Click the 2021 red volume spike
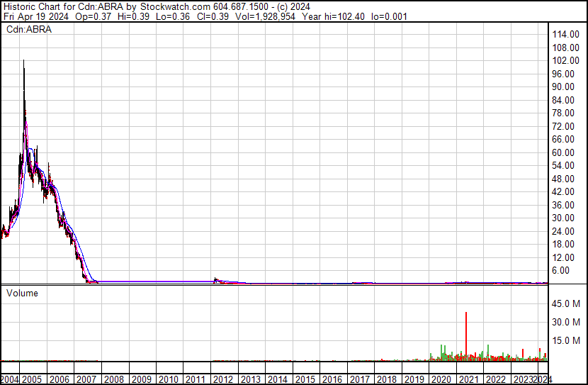Image resolution: width=588 pixels, height=385 pixels. (466, 333)
